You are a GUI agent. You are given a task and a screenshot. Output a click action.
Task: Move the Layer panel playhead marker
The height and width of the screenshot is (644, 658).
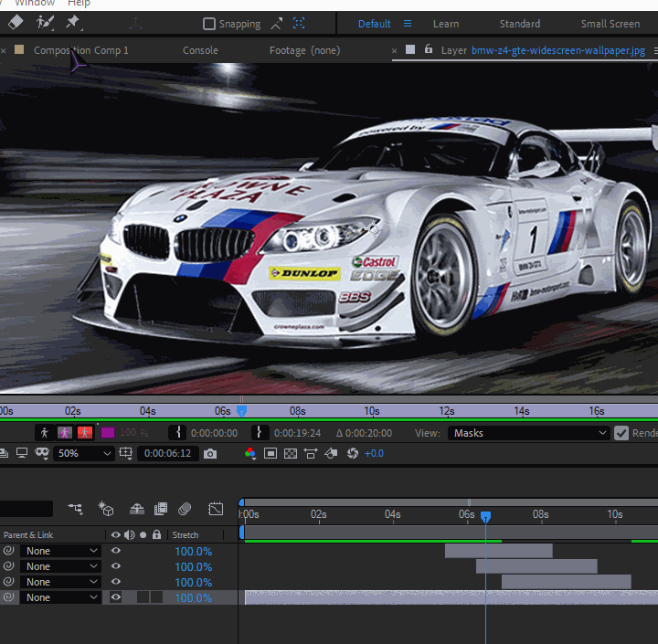241,410
